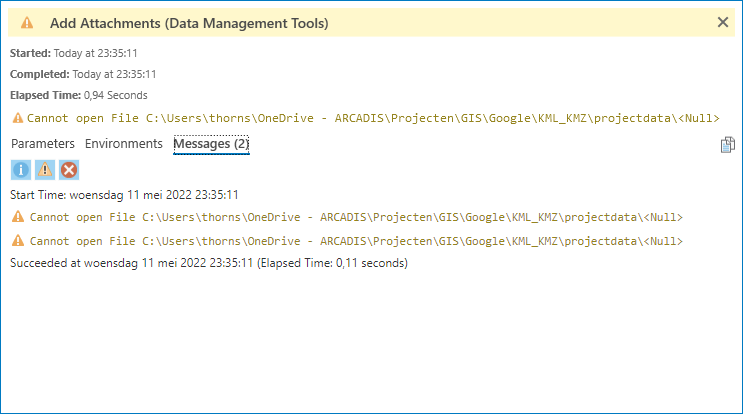Toggle the informative messages filter
743x414 pixels.
pyautogui.click(x=22, y=169)
